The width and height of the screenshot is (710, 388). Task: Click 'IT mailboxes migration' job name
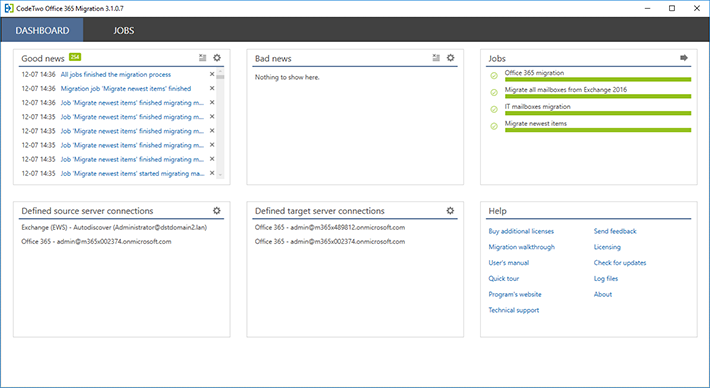[x=537, y=106]
